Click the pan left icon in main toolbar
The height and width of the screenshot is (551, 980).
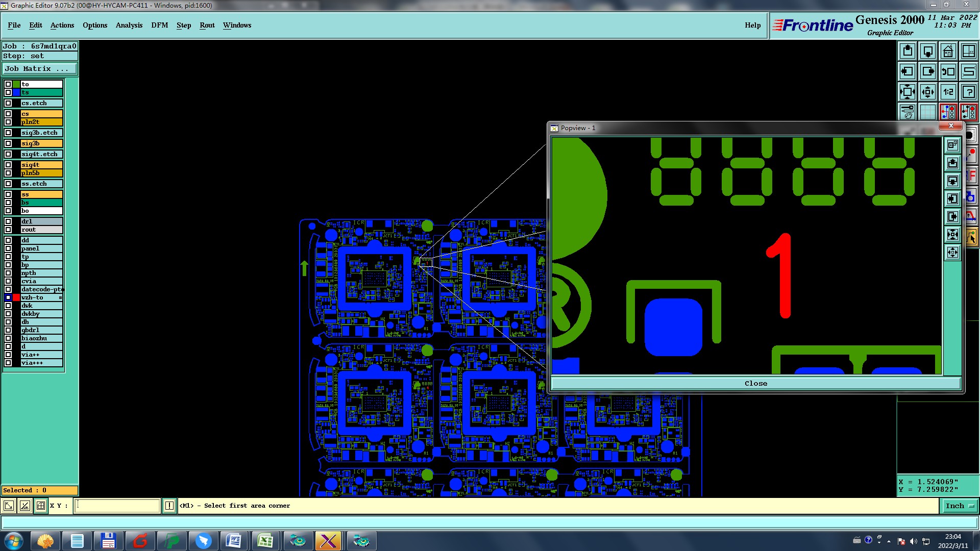pos(908,71)
